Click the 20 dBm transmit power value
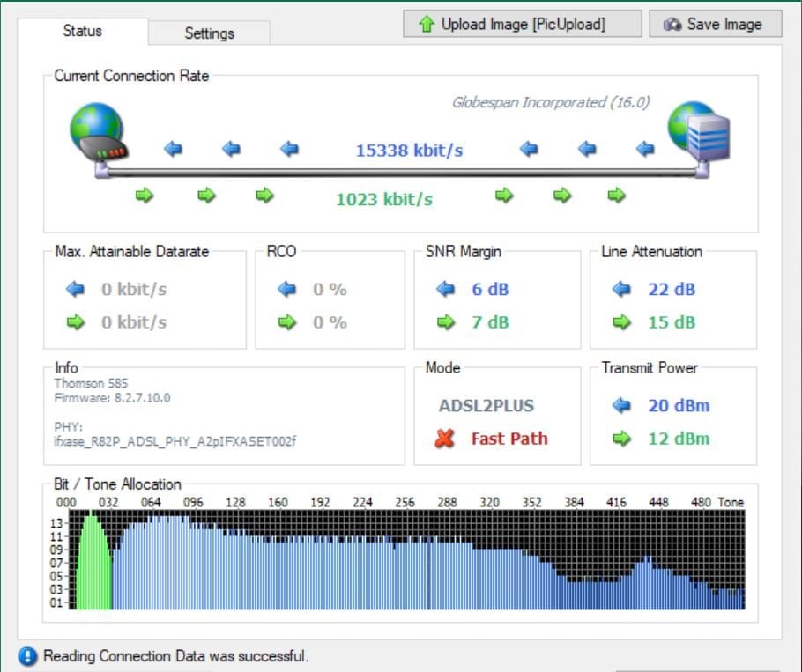This screenshot has height=672, width=802. point(679,406)
